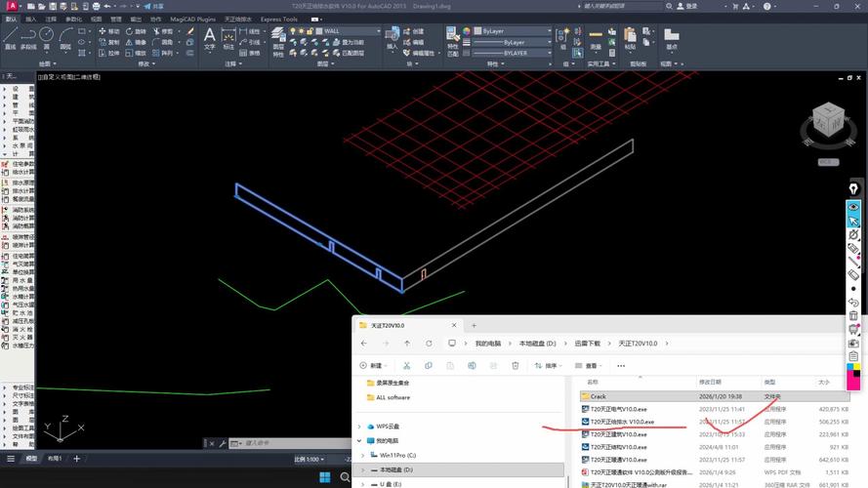Open the Sort (排序) dropdown in Explorer
This screenshot has width=868, height=488.
(548, 366)
